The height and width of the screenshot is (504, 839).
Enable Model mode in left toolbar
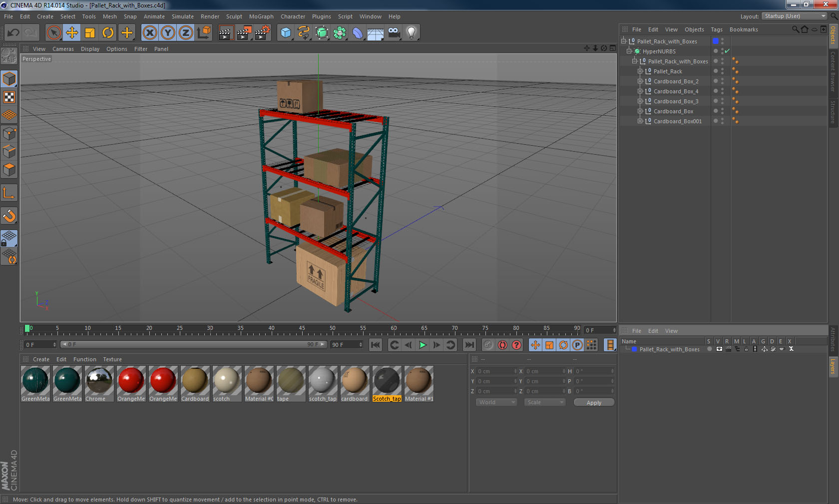9,79
